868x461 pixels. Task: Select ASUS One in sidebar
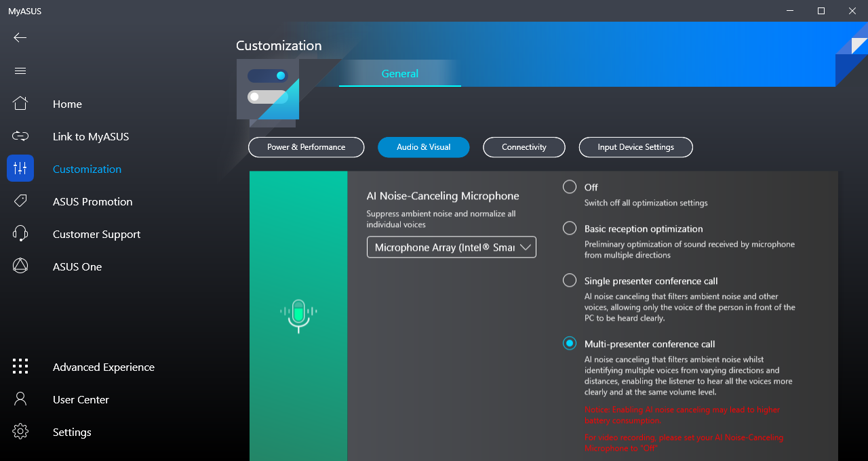coord(77,266)
